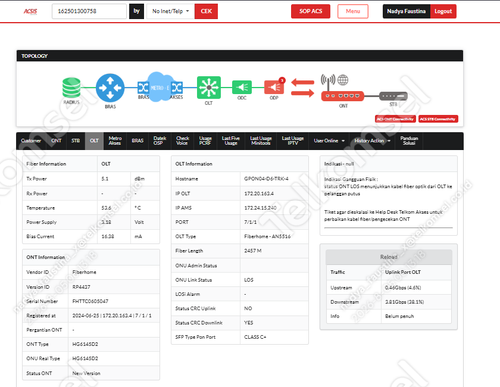Click SFP Type value CLASS C+
The width and height of the screenshot is (500, 387).
(255, 337)
